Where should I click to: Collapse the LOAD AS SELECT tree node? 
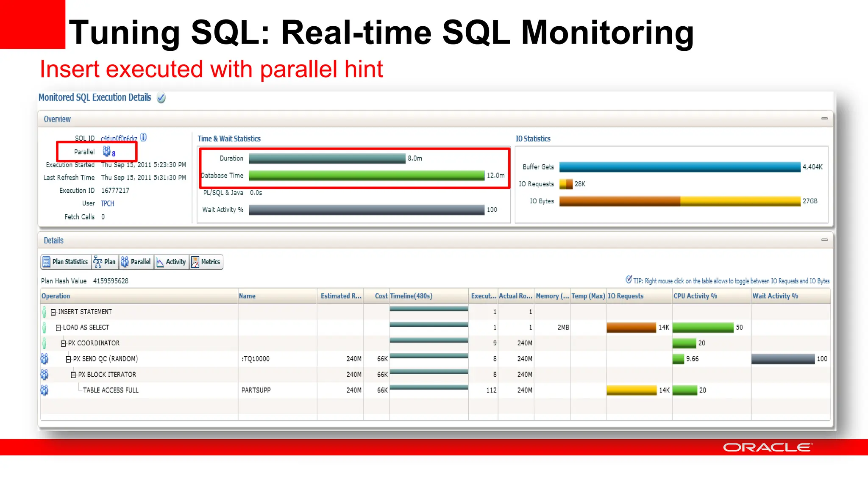pyautogui.click(x=58, y=328)
